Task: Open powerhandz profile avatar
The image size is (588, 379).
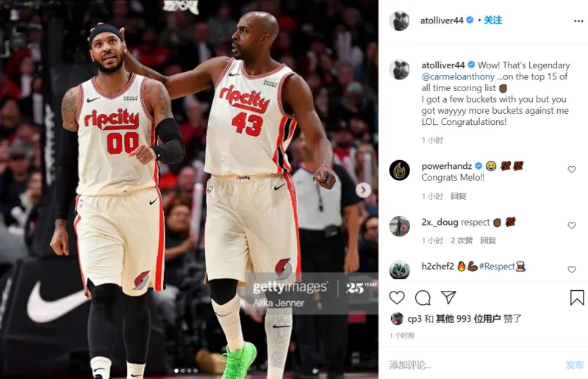Action: (x=399, y=170)
